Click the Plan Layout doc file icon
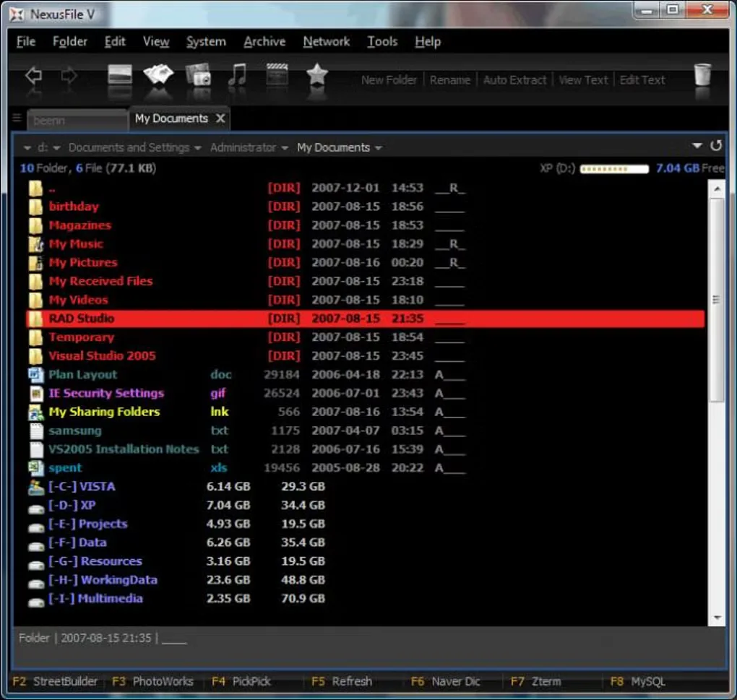This screenshot has width=737, height=700. (x=35, y=374)
